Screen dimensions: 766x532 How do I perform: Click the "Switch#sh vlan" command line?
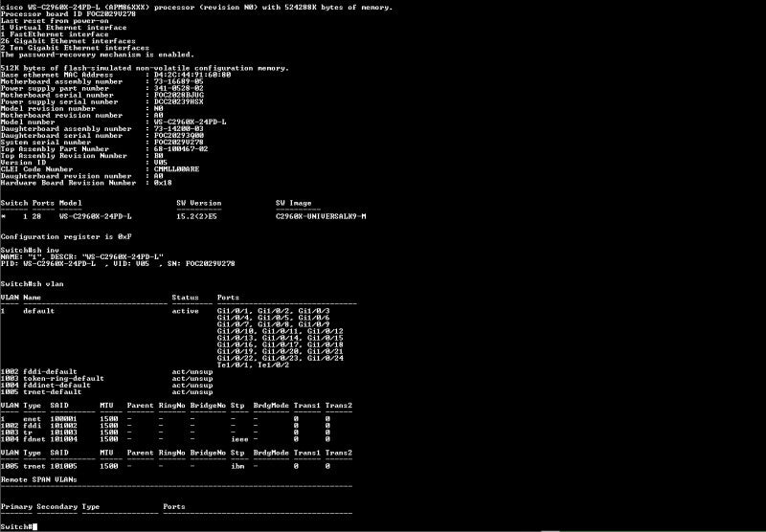[33, 284]
